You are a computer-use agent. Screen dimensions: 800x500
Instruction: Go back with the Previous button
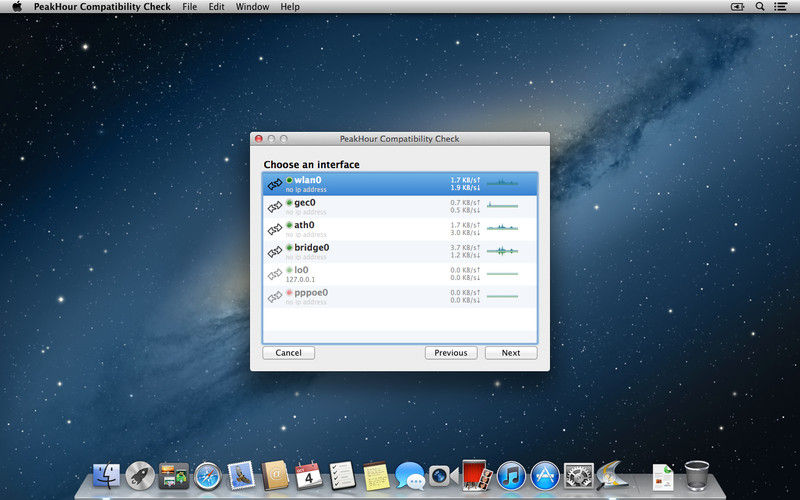[451, 353]
